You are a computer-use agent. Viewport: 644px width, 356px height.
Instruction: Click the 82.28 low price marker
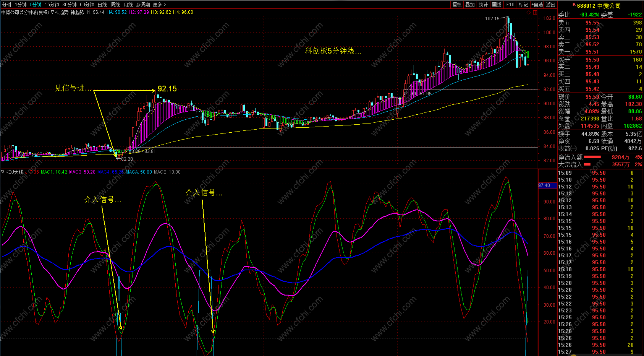point(127,159)
